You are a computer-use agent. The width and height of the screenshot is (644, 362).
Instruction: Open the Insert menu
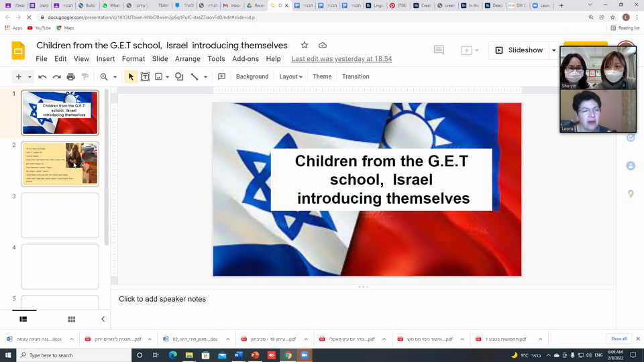[105, 59]
